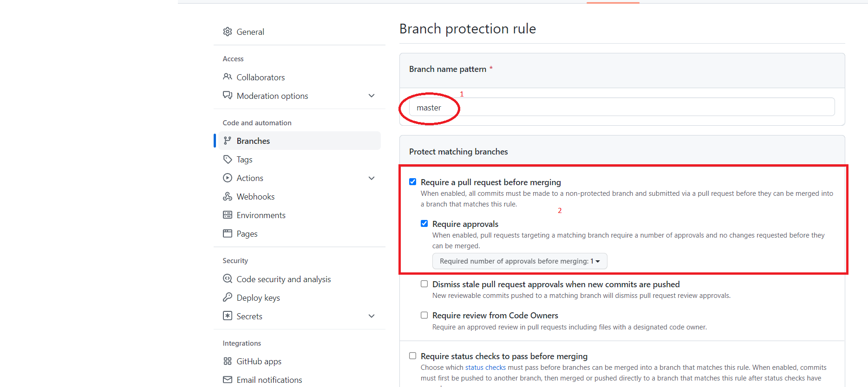Click the Tags label icon
This screenshot has height=387, width=868.
point(228,159)
